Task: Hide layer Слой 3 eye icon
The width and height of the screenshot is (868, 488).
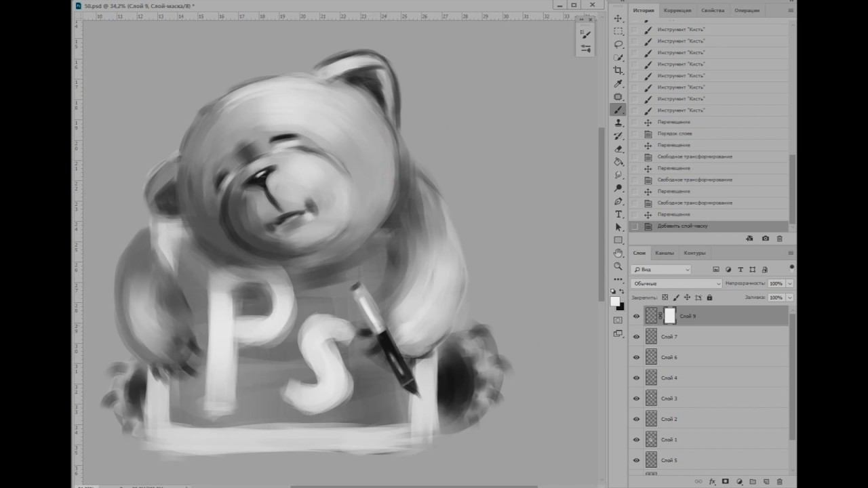Action: click(x=636, y=399)
